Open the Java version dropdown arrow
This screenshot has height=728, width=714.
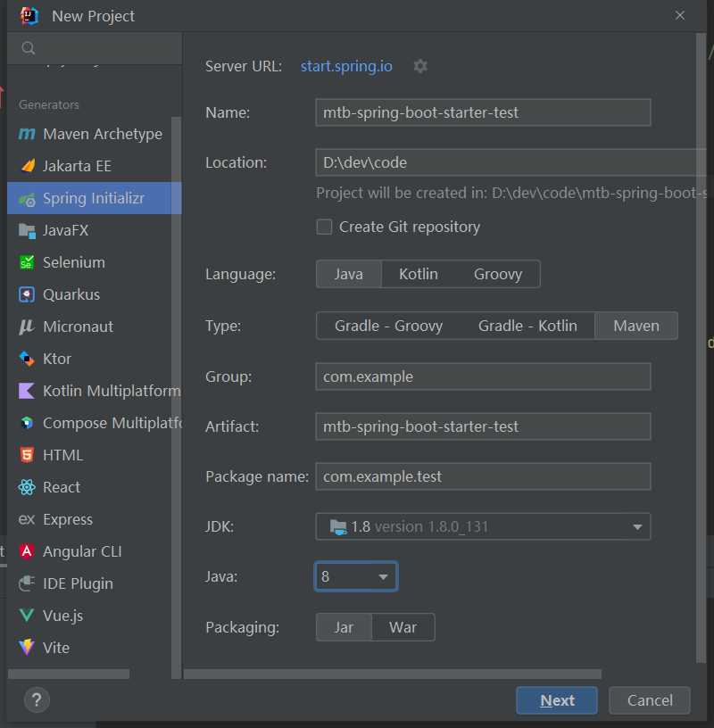[x=383, y=577]
